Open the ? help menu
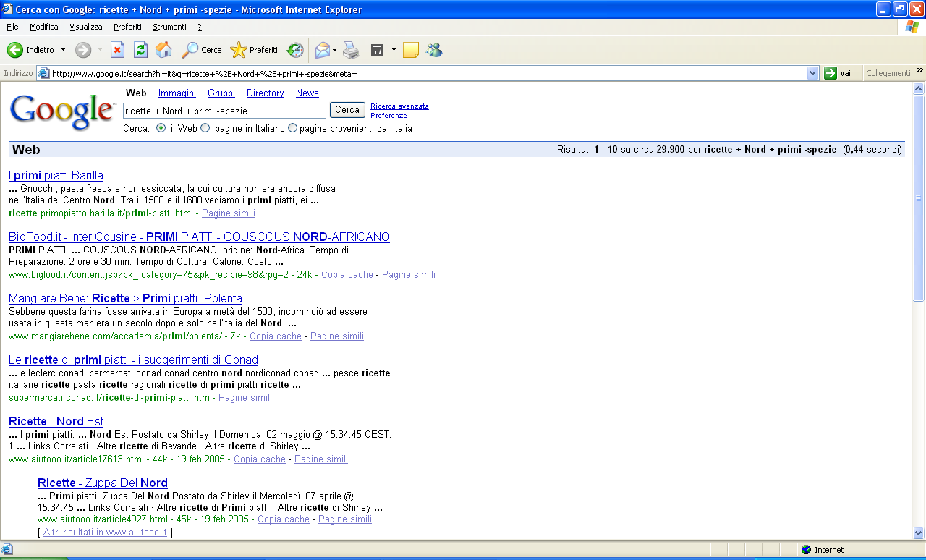This screenshot has width=926, height=560. (200, 27)
